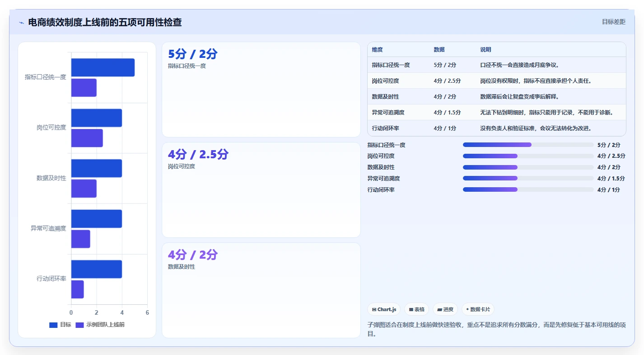Screen dimensions: 644x355
Task: Click the 目标 bar for 指标口径统一度 in the chart
Action: (103, 67)
